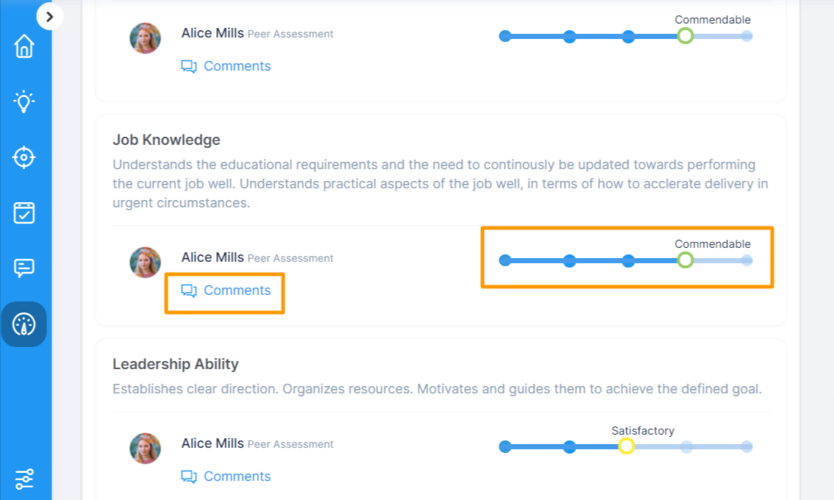
Task: Open the settings sliders sidebar icon
Action: click(x=24, y=479)
